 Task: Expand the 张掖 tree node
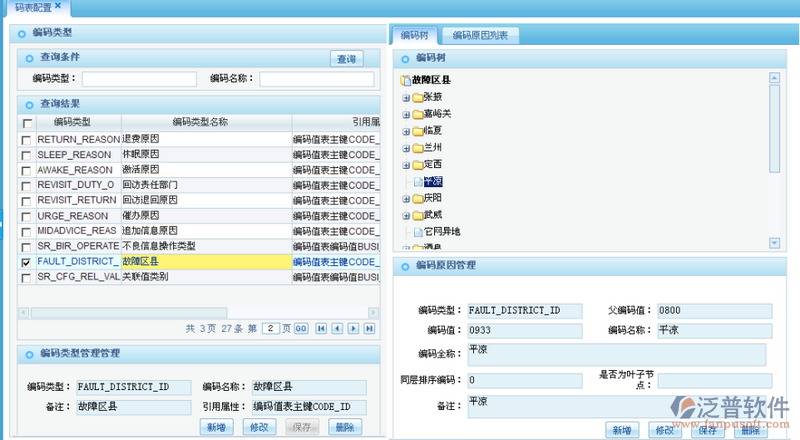point(405,97)
